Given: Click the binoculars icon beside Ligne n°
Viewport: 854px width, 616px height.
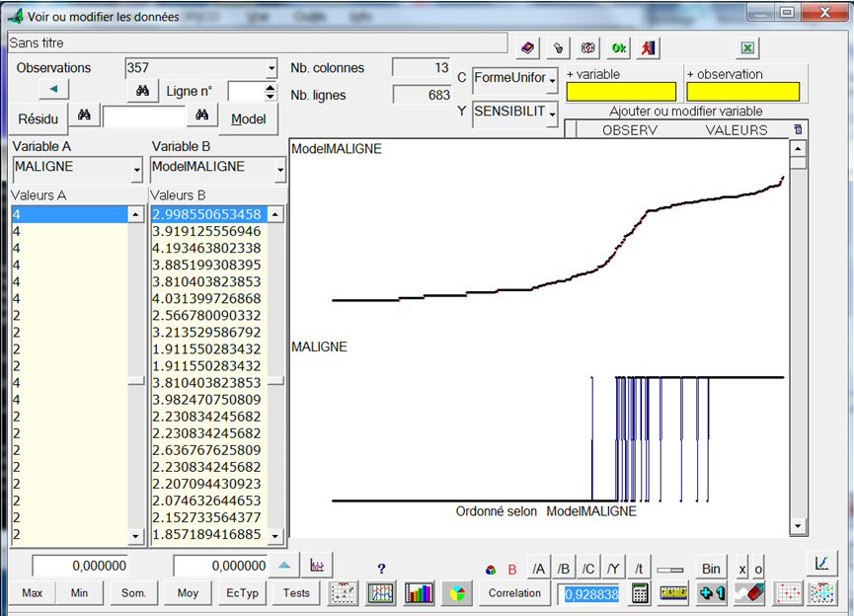Looking at the screenshot, I should point(142,91).
